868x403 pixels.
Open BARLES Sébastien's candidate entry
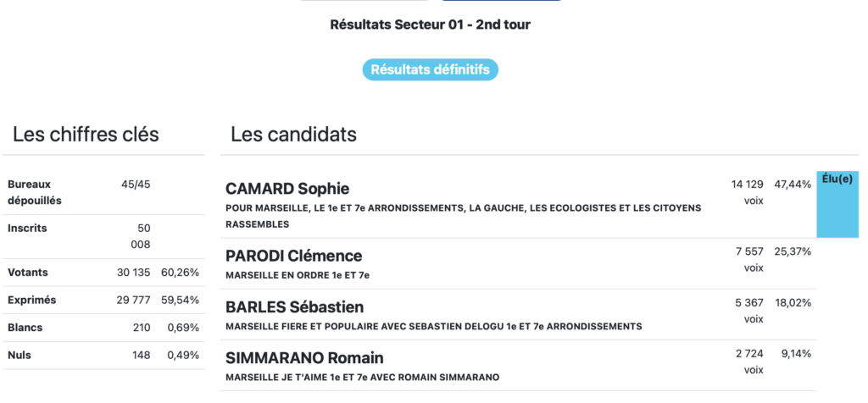click(x=293, y=306)
